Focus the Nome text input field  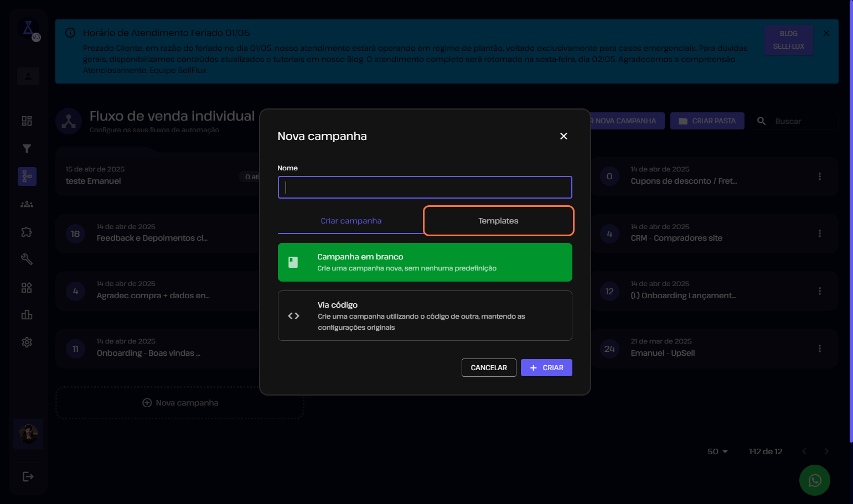pos(425,188)
